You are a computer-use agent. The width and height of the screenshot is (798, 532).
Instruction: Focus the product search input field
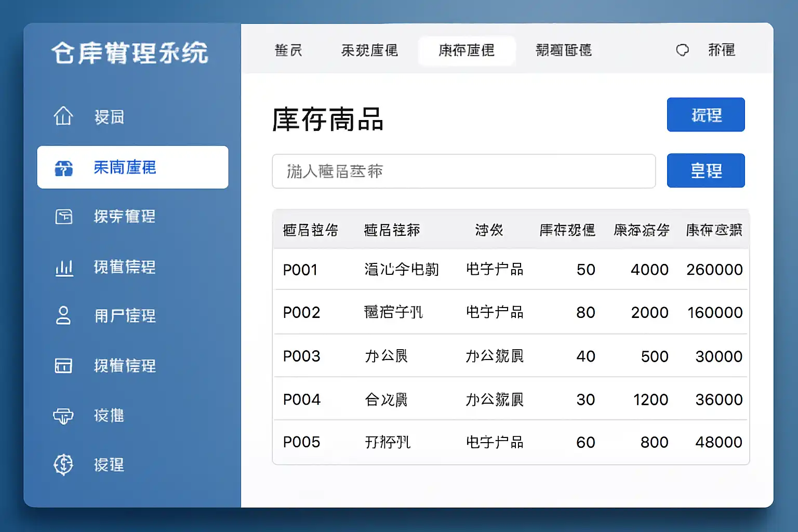(463, 171)
